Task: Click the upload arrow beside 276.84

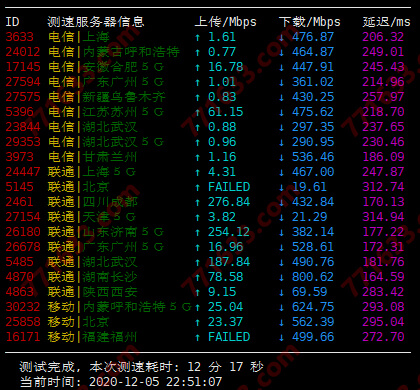Action: [x=198, y=202]
